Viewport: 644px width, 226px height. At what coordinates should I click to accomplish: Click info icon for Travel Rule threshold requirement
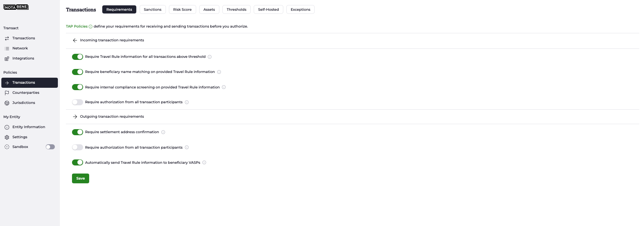click(210, 57)
